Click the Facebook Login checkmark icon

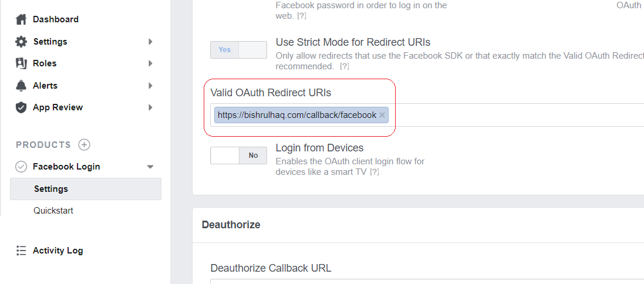(21, 167)
